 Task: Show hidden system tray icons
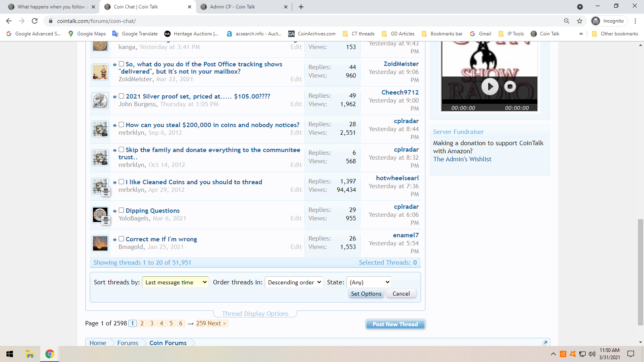click(553, 354)
